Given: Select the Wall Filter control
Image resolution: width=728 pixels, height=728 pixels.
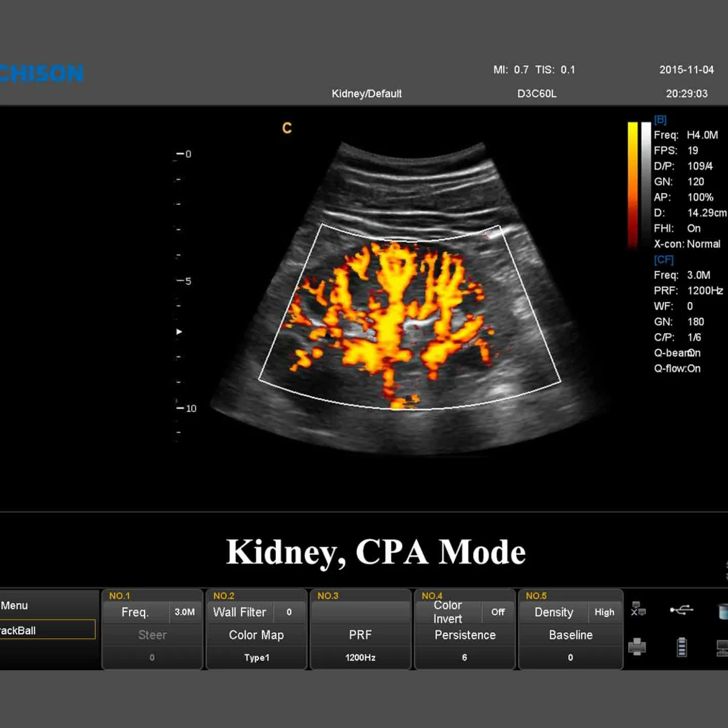Looking at the screenshot, I should click(240, 612).
